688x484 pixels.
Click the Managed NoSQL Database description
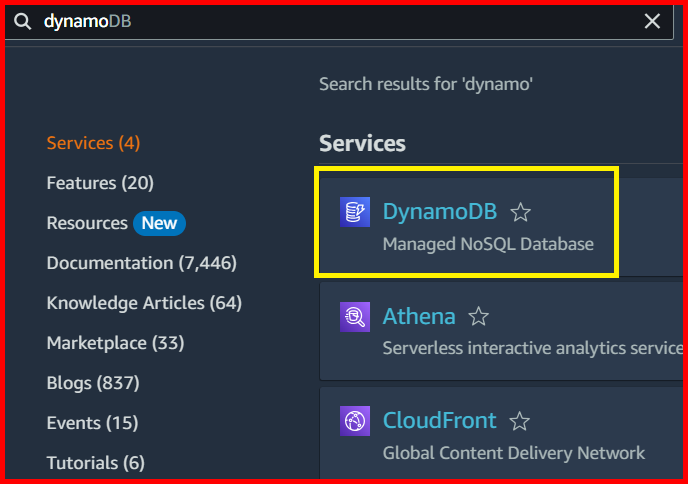point(488,244)
